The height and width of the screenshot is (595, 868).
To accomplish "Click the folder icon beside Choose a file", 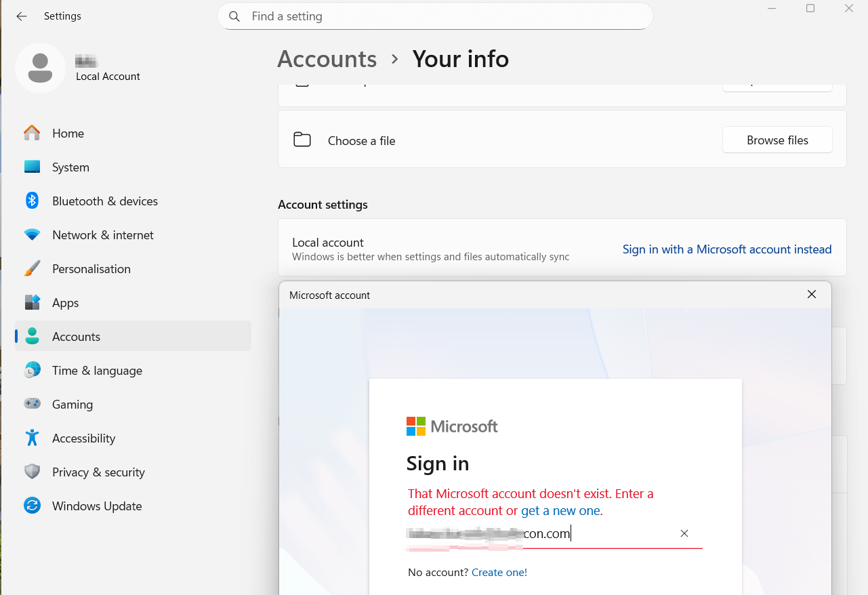I will pos(302,140).
